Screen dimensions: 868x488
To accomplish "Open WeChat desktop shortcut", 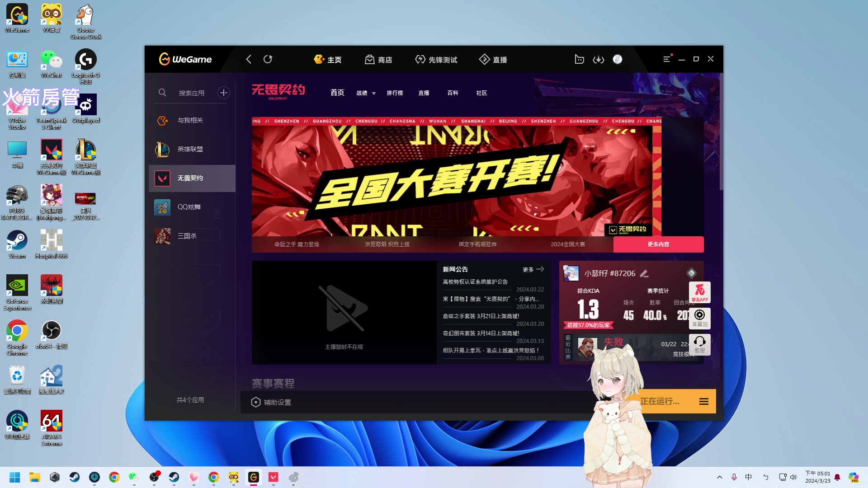I will [x=52, y=64].
